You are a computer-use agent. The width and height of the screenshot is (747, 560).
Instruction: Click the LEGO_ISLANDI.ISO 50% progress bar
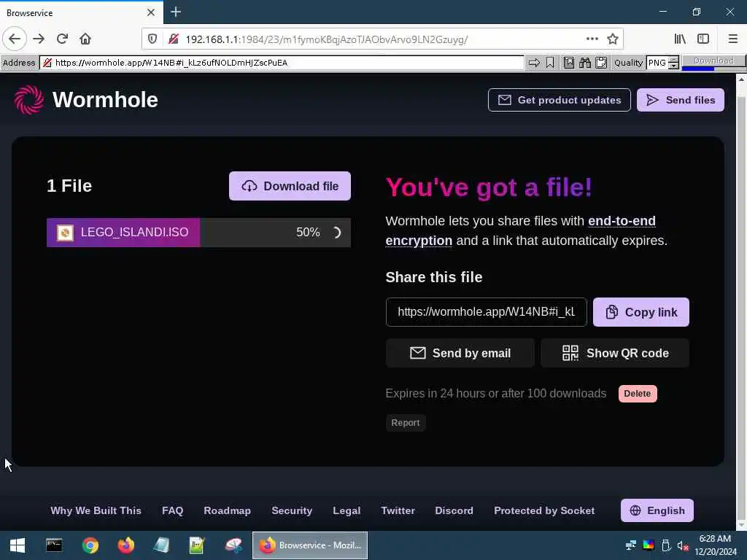coord(198,233)
